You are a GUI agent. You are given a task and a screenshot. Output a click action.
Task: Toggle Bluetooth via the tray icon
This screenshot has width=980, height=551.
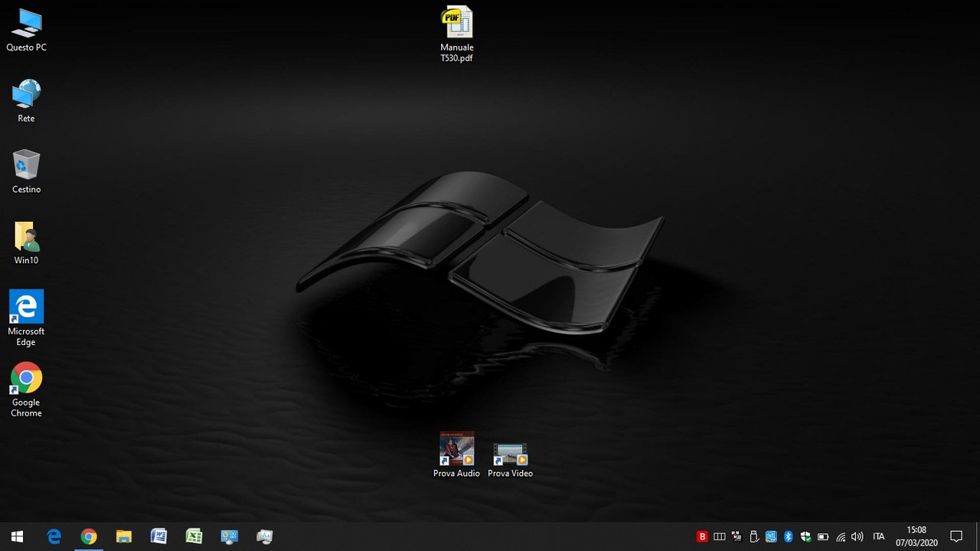tap(788, 536)
